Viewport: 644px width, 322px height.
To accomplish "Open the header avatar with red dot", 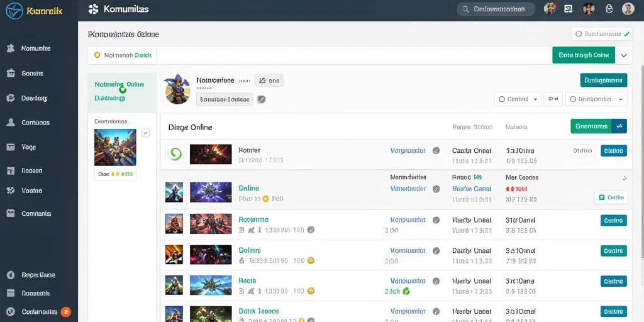I will click(550, 9).
